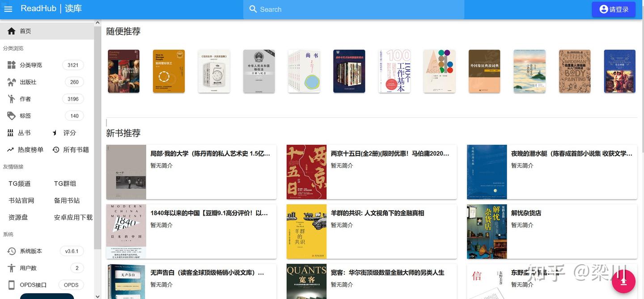This screenshot has height=299, width=644.
Task: Click the 3196 authors count badge
Action: tap(73, 99)
